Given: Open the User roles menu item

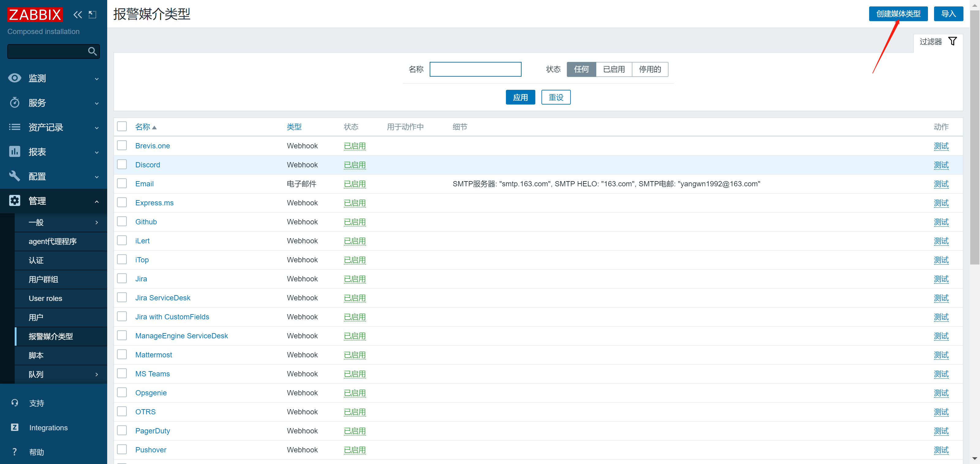Looking at the screenshot, I should pyautogui.click(x=61, y=299).
